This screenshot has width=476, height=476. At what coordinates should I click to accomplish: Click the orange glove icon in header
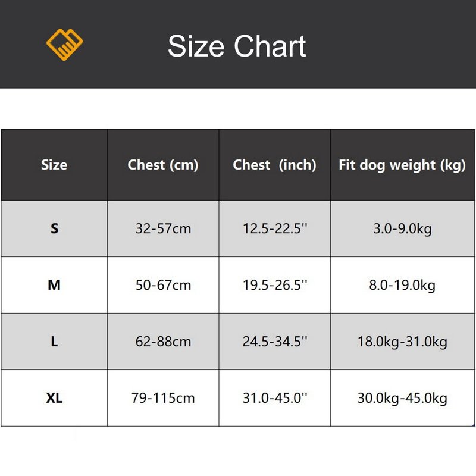point(65,45)
